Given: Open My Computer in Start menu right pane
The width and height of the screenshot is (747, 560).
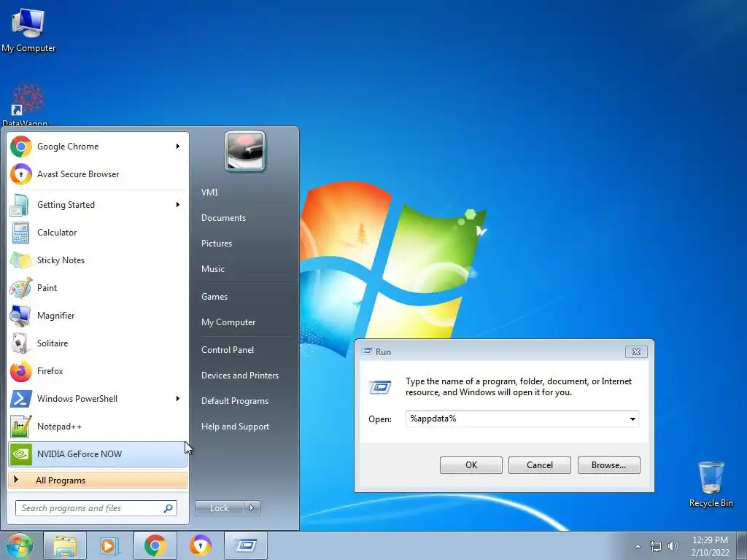Looking at the screenshot, I should (228, 322).
